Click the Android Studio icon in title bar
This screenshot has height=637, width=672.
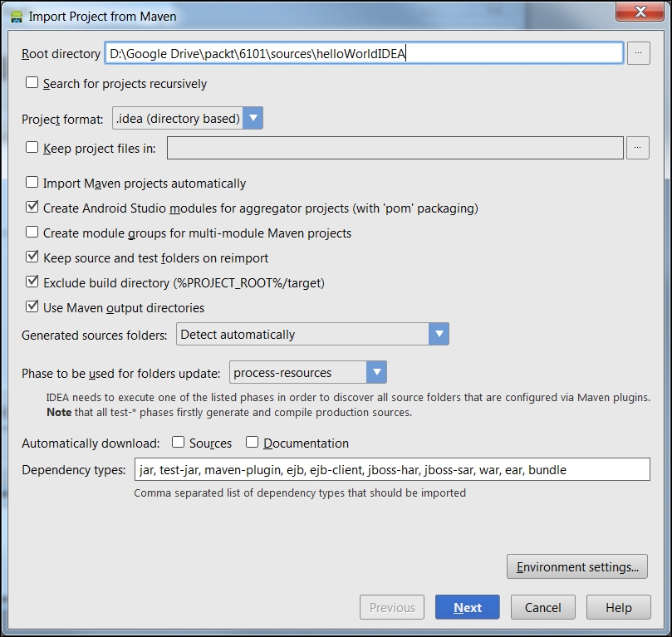(x=16, y=16)
